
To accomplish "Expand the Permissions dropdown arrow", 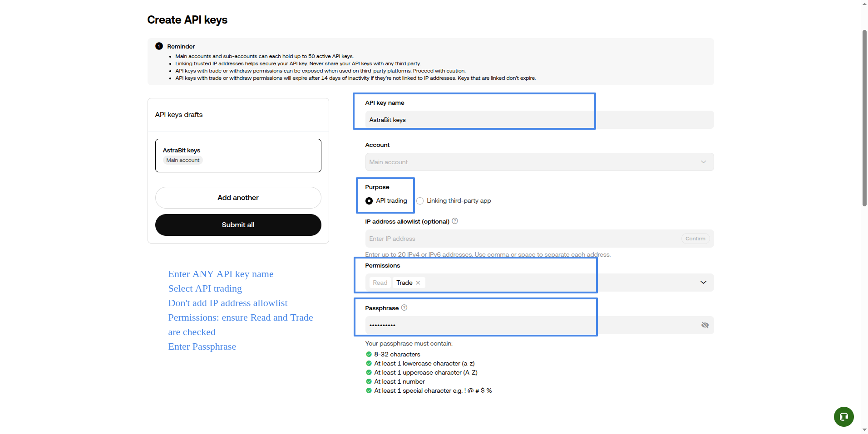I will (703, 283).
